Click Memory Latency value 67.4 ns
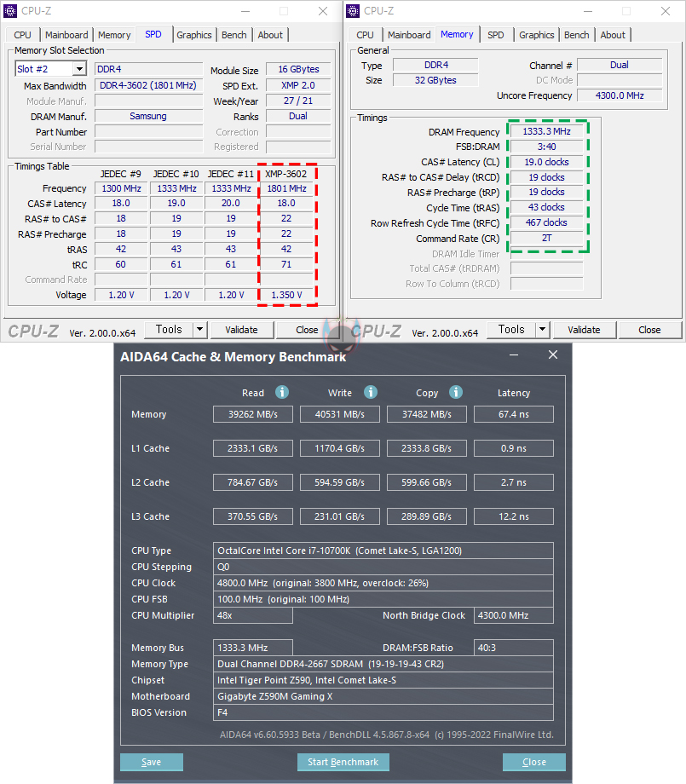 pyautogui.click(x=514, y=414)
